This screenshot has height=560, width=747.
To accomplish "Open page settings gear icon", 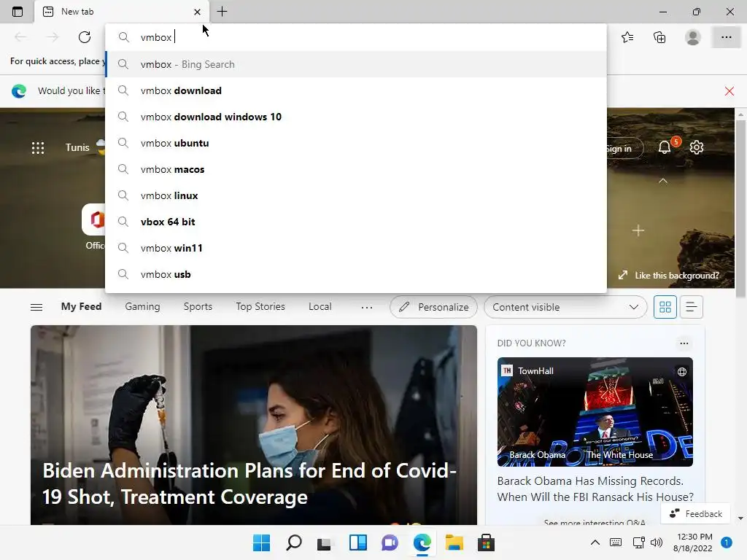I will (697, 147).
